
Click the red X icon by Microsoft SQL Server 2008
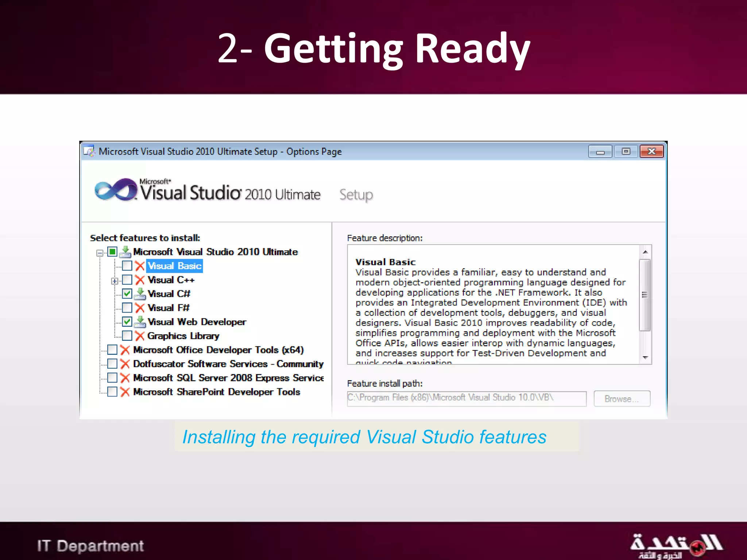pyautogui.click(x=125, y=378)
